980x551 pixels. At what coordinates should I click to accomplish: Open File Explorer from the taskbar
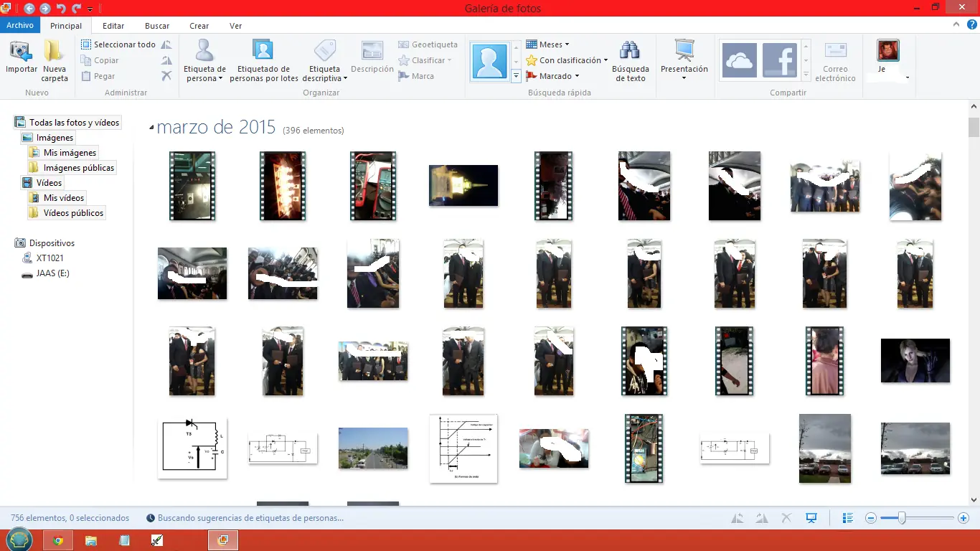click(x=91, y=540)
